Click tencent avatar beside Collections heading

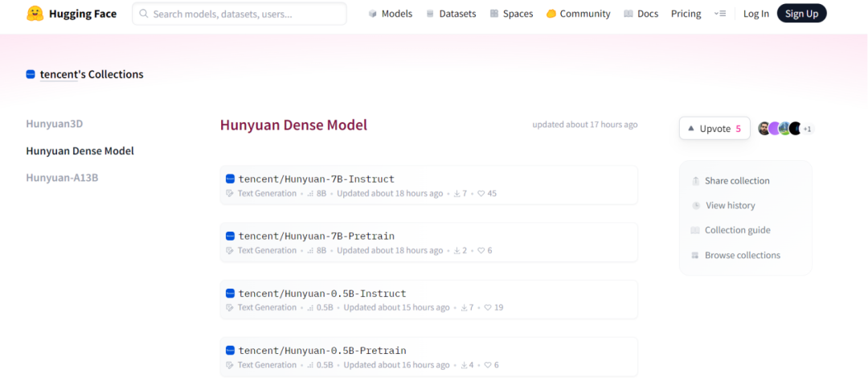[x=31, y=74]
